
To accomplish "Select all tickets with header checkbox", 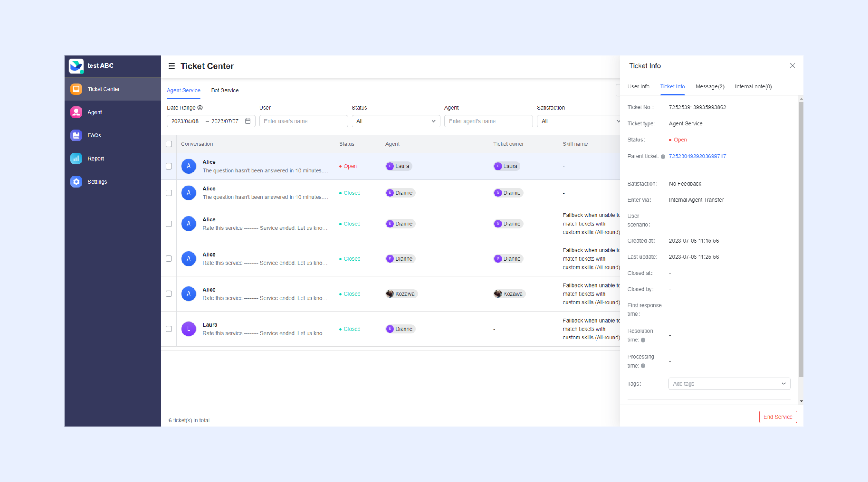I will [169, 144].
